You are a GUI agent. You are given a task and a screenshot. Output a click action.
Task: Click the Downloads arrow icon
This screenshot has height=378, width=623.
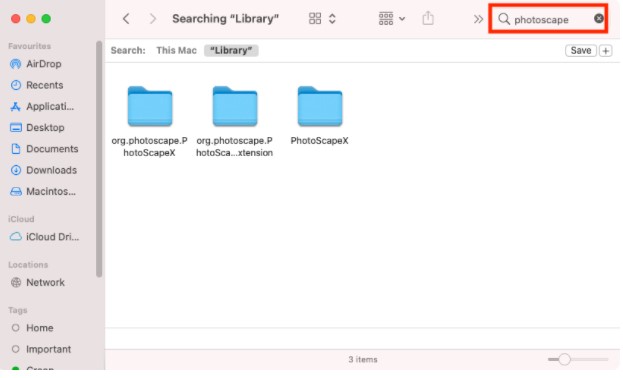pyautogui.click(x=15, y=170)
